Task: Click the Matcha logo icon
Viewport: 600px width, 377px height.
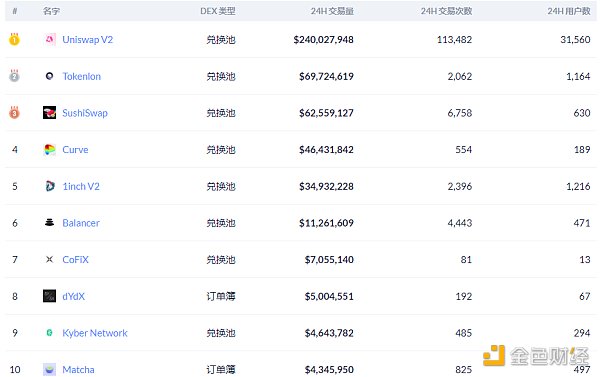Action: pyautogui.click(x=49, y=369)
